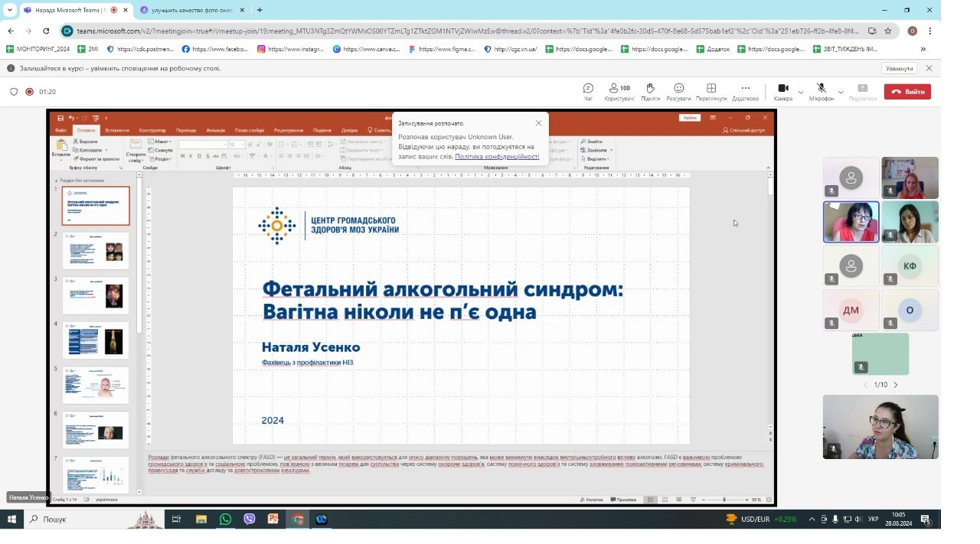Open the Додатково more-actions menu
The width and height of the screenshot is (980, 544).
tap(745, 91)
